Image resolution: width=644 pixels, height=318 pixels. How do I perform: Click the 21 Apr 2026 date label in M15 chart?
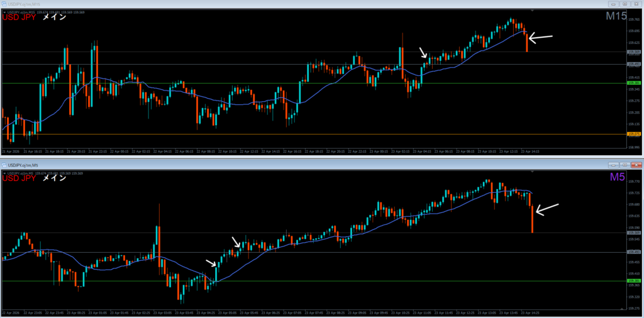pyautogui.click(x=11, y=151)
